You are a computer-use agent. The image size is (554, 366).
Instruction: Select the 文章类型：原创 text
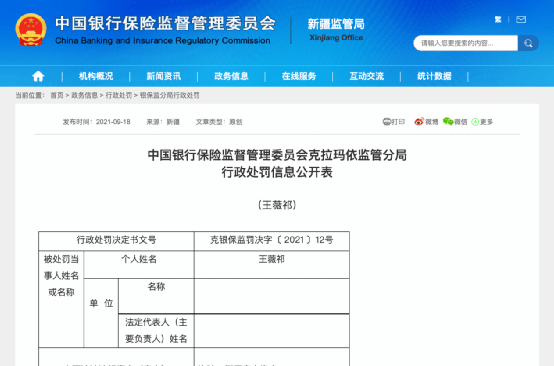[219, 122]
